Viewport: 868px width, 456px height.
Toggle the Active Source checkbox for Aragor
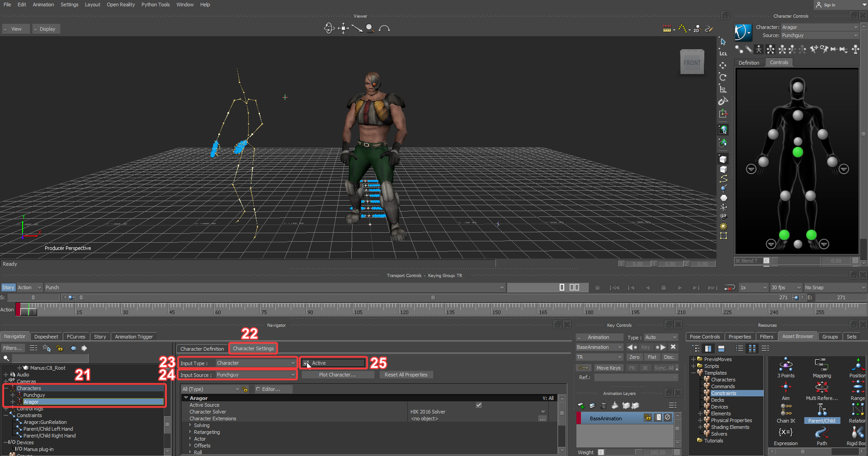coord(478,405)
